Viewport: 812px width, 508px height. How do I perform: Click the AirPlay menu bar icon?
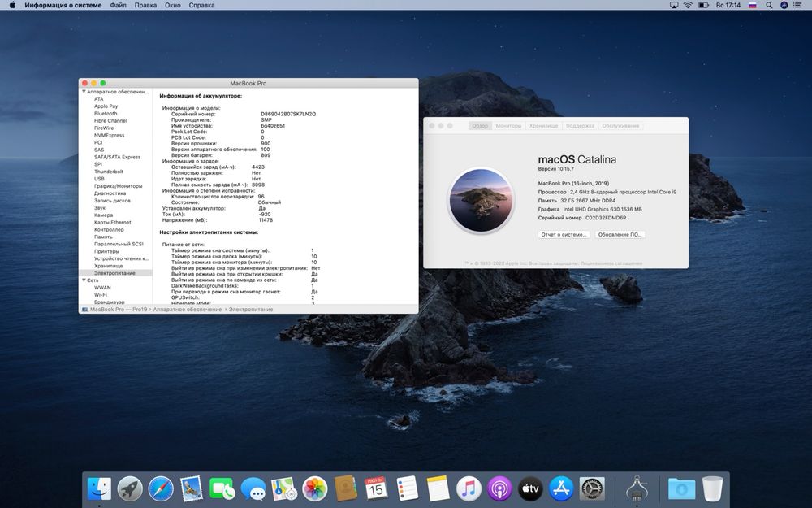point(674,5)
